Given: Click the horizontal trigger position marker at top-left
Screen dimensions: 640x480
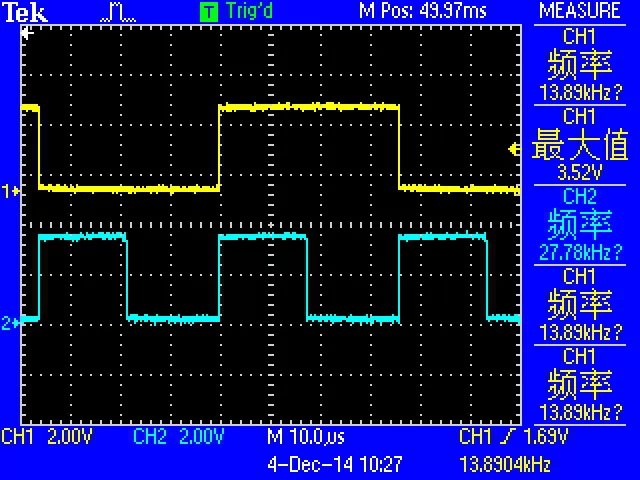Looking at the screenshot, I should (x=28, y=32).
